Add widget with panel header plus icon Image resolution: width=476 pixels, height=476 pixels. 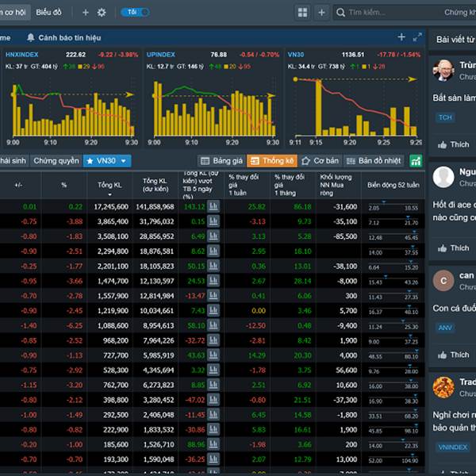tap(401, 37)
